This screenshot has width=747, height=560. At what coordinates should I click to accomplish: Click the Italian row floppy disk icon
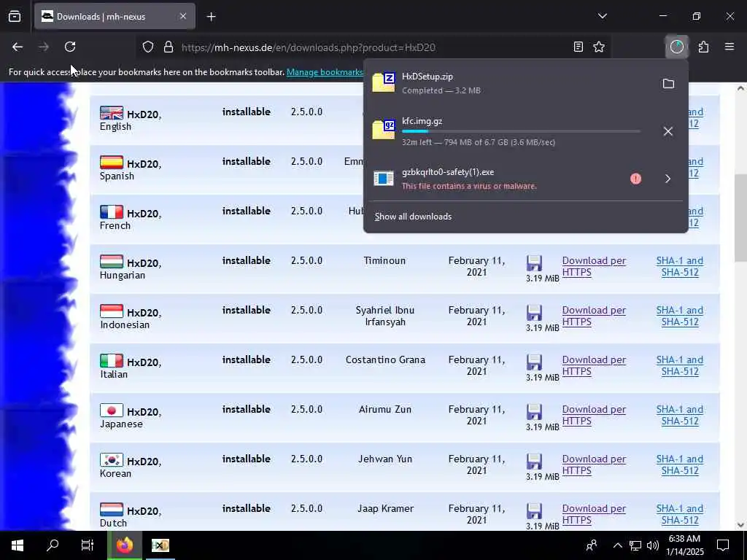(534, 362)
